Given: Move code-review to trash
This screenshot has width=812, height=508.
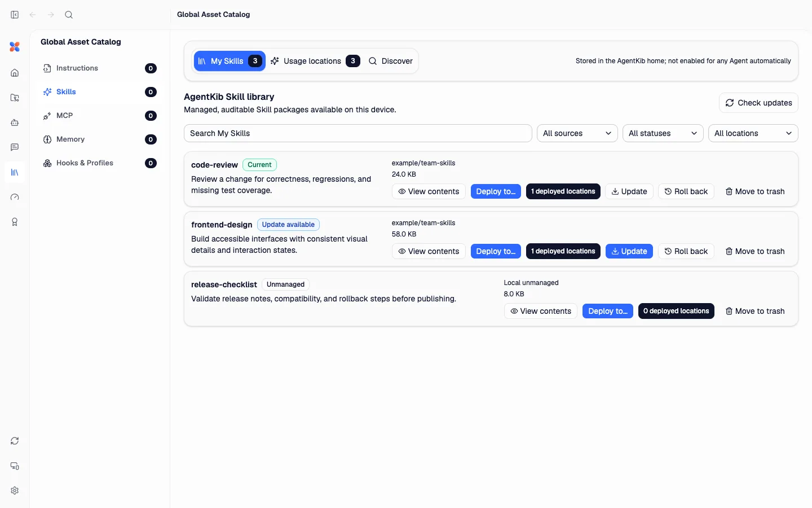Looking at the screenshot, I should click(x=755, y=191).
